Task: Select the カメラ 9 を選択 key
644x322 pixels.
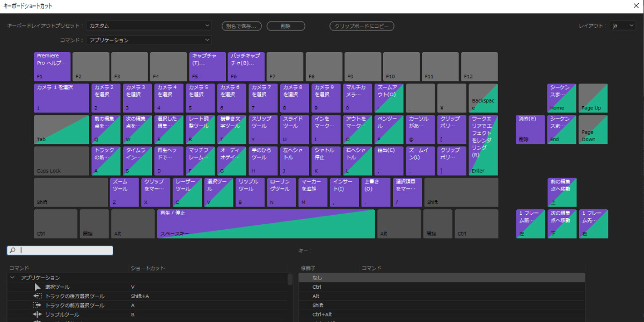Action: pyautogui.click(x=327, y=98)
